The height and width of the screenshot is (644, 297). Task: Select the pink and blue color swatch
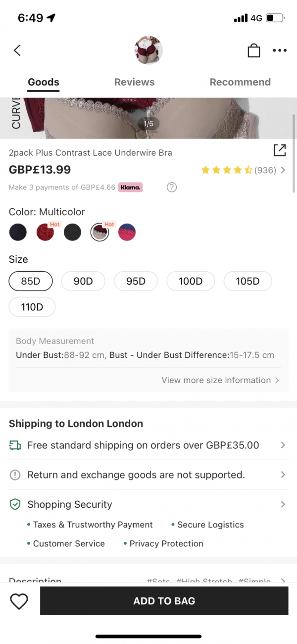point(127,232)
